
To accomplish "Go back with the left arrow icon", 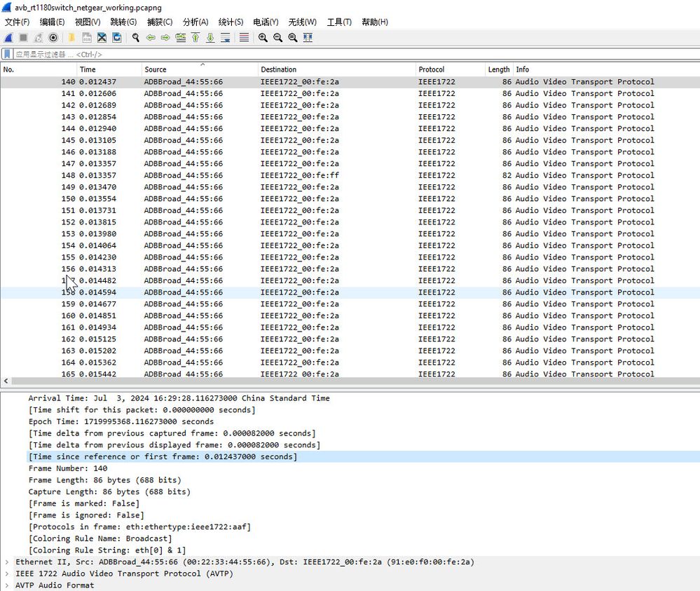I will click(x=151, y=38).
